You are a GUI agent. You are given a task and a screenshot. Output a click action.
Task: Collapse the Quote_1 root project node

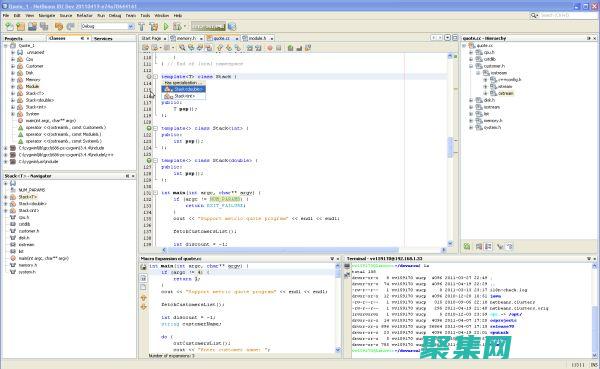(x=6, y=46)
